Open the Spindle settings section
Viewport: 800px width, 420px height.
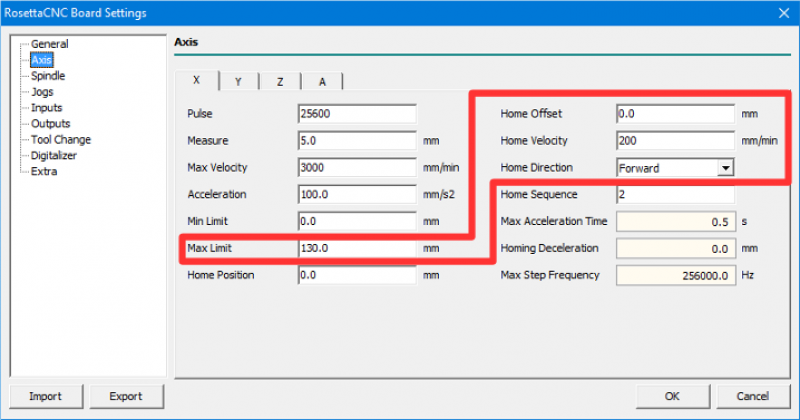click(x=49, y=76)
